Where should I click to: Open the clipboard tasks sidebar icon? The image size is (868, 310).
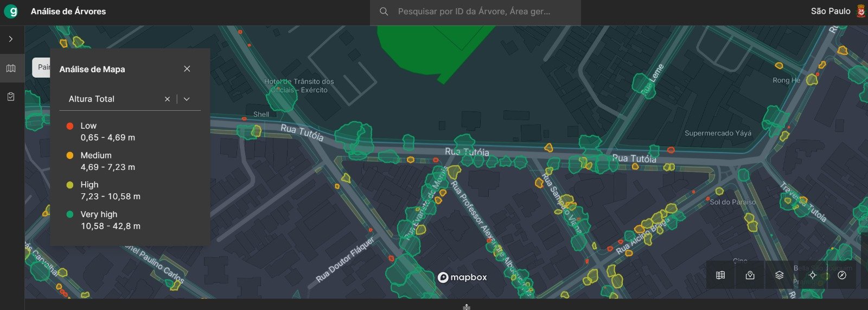click(11, 97)
